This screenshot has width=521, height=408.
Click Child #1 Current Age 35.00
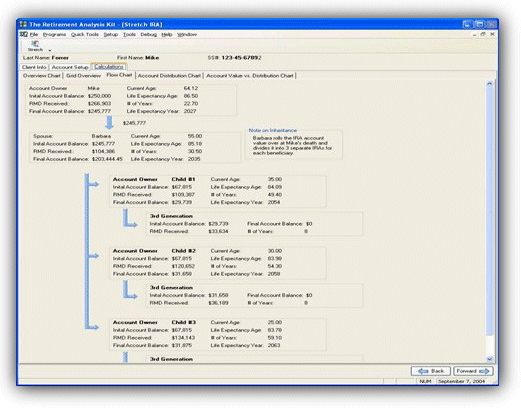pyautogui.click(x=275, y=179)
